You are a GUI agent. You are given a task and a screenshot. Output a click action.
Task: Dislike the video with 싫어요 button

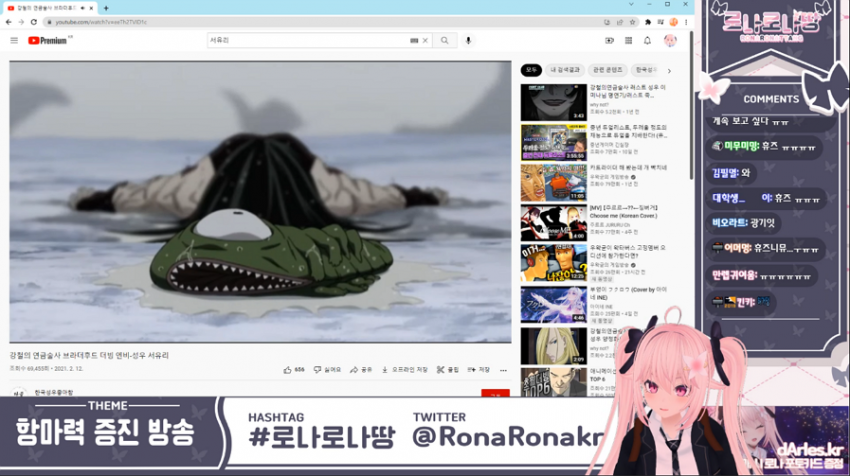coord(327,370)
